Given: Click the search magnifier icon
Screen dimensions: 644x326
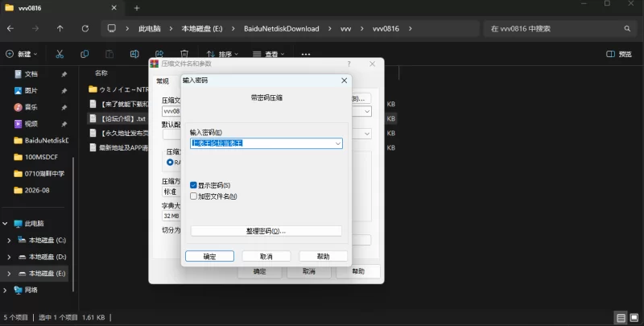Looking at the screenshot, I should pos(627,28).
